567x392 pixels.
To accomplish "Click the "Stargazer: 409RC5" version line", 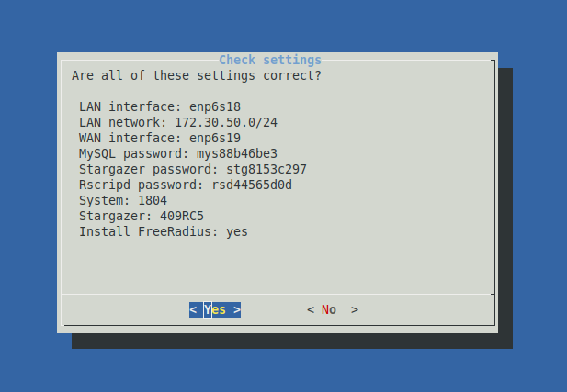I will coord(142,216).
